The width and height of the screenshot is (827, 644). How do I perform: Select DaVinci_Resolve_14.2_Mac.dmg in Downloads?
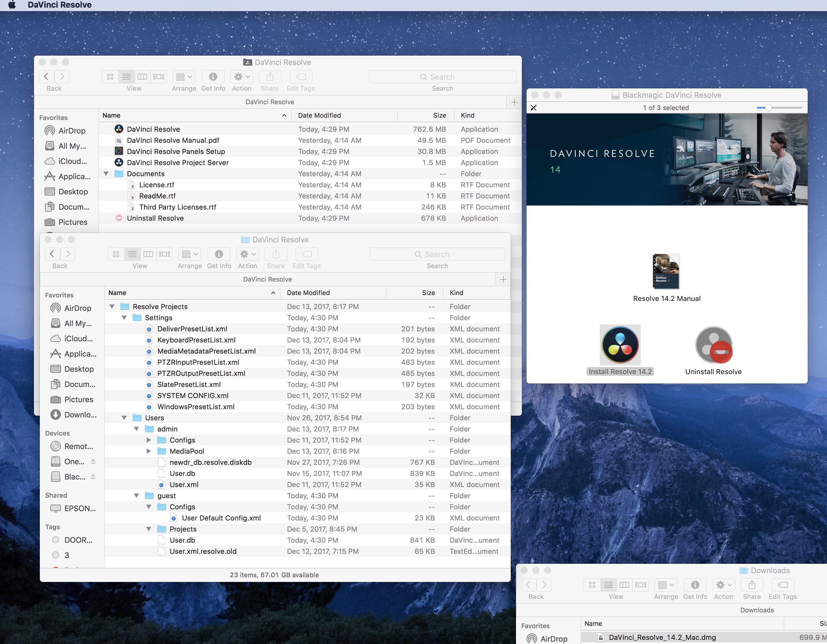(x=704, y=637)
